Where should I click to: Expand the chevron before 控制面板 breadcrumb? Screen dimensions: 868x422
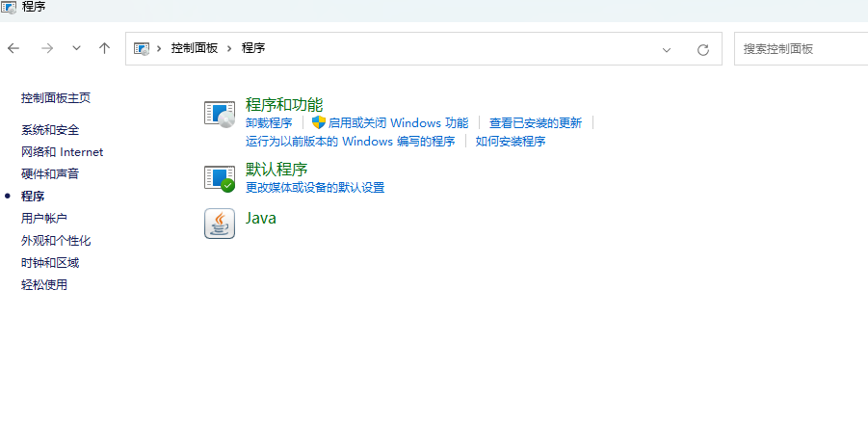point(159,49)
